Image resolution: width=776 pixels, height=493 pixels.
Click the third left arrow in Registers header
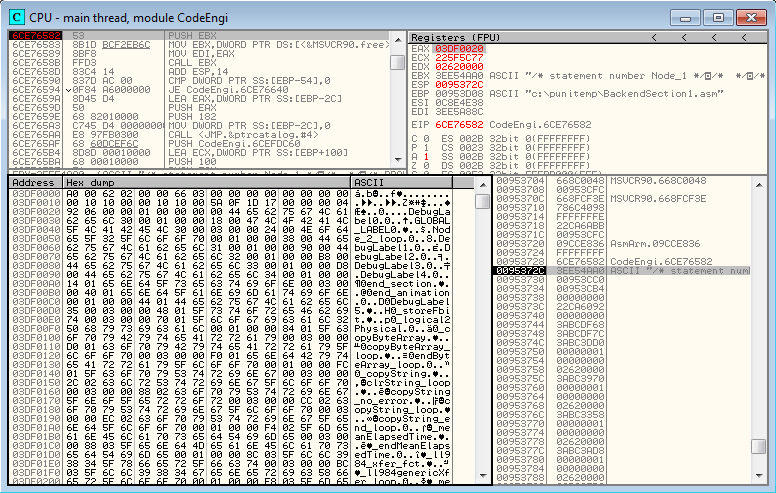pyautogui.click(x=714, y=37)
